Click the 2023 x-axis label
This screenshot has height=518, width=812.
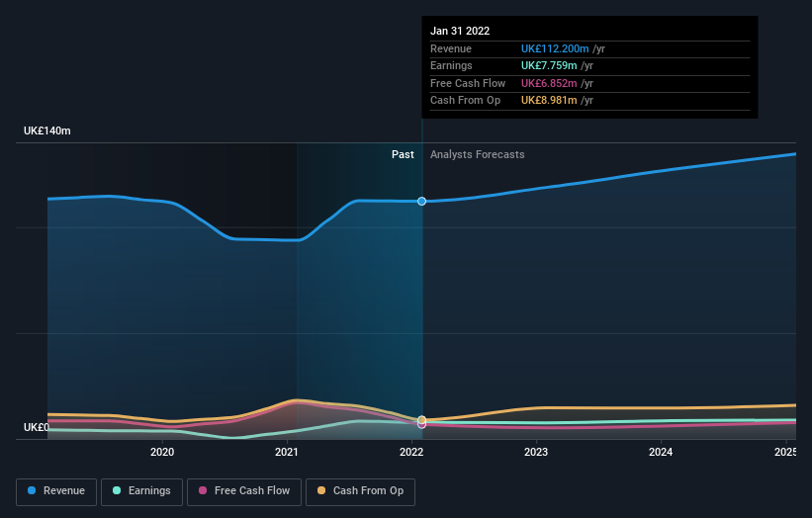(x=536, y=453)
